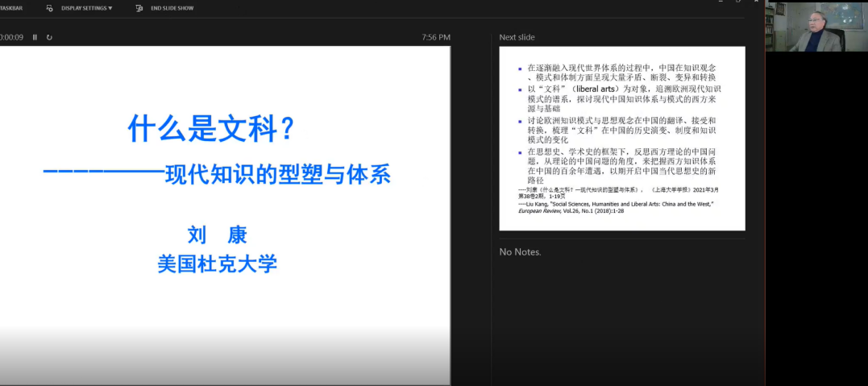The width and height of the screenshot is (868, 386).
Task: Click the blue title 什么是文科？
Action: pos(212,129)
